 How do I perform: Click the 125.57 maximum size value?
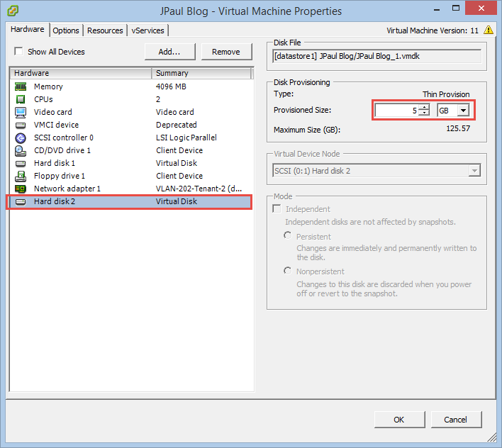[x=458, y=128]
